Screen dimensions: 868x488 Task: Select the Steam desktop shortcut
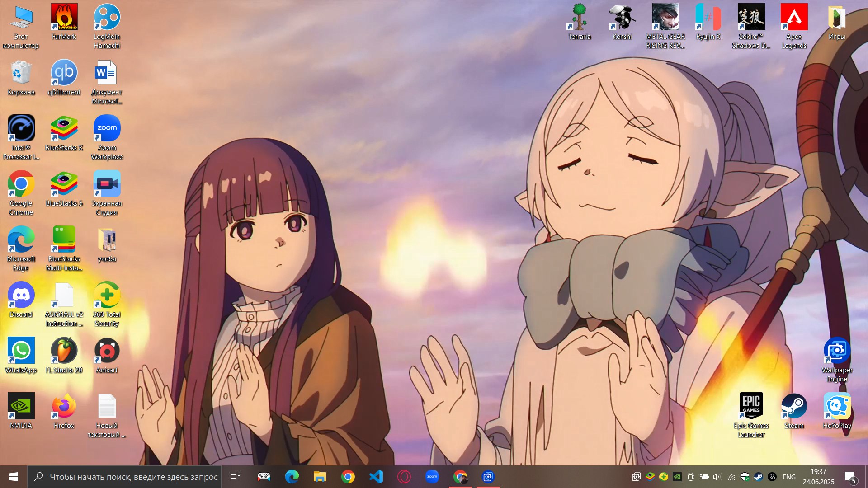794,412
